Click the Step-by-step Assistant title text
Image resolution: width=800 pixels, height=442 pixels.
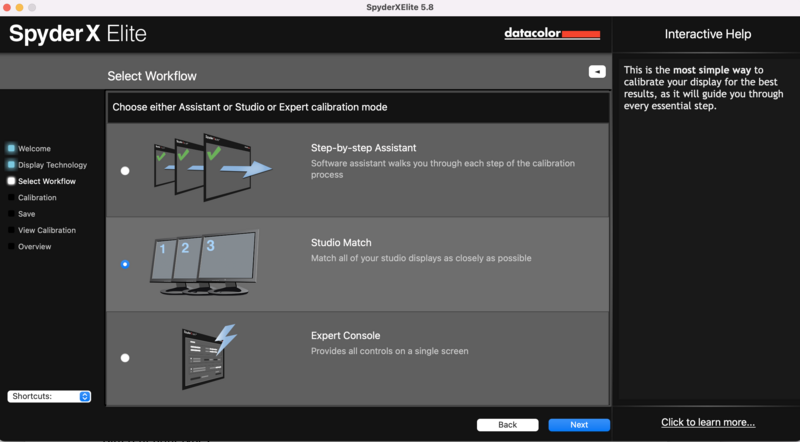364,148
